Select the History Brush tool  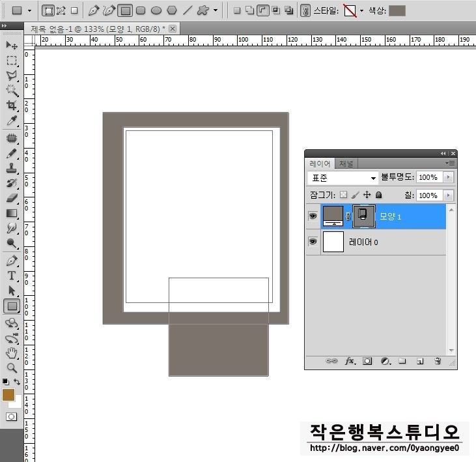[12, 183]
